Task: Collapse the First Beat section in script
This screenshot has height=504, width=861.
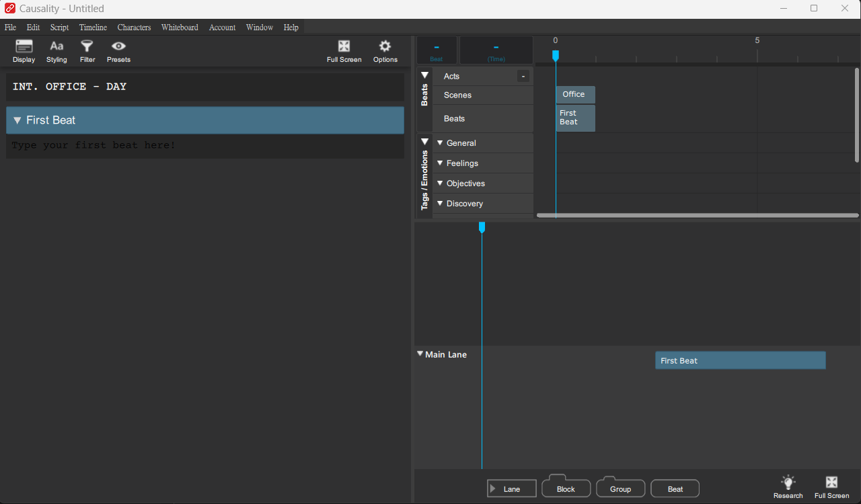Action: 17,120
